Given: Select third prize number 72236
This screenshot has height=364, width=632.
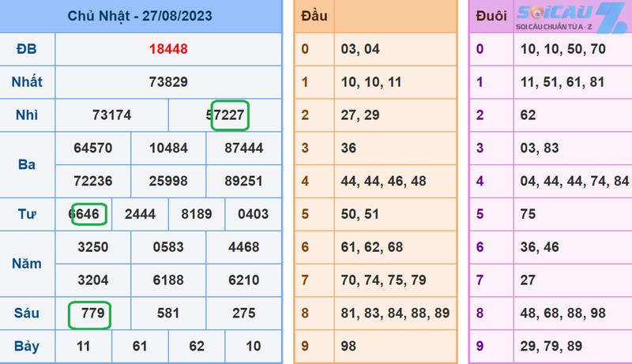Looking at the screenshot, I should point(92,181).
